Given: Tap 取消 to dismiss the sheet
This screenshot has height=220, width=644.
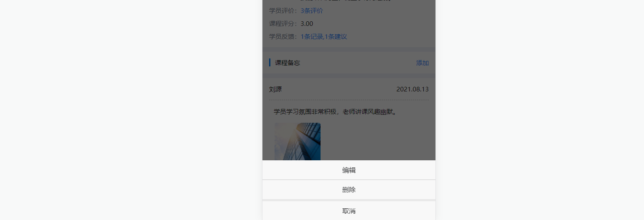Looking at the screenshot, I should [349, 211].
